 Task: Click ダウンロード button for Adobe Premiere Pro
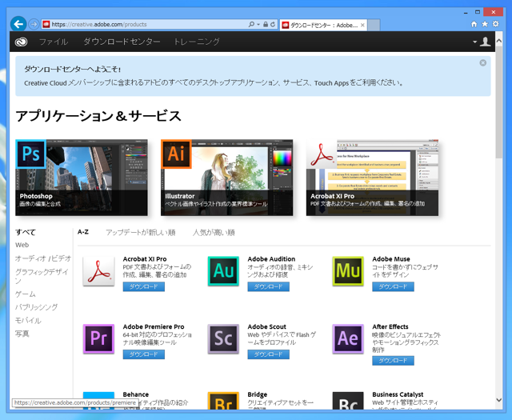click(x=144, y=354)
